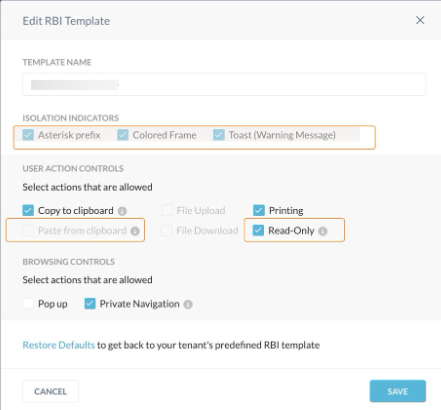Click info icon beside Paste from clipboard
Image resolution: width=441 pixels, height=410 pixels.
[x=135, y=231]
